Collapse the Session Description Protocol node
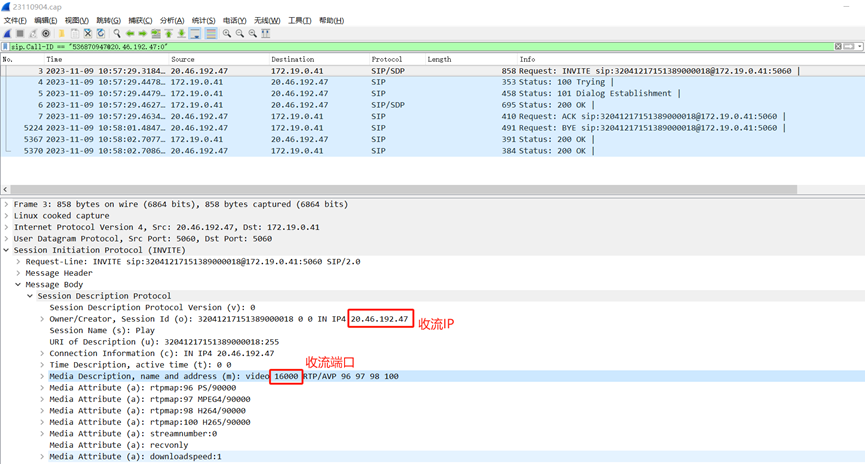The height and width of the screenshot is (464, 865). click(x=30, y=296)
